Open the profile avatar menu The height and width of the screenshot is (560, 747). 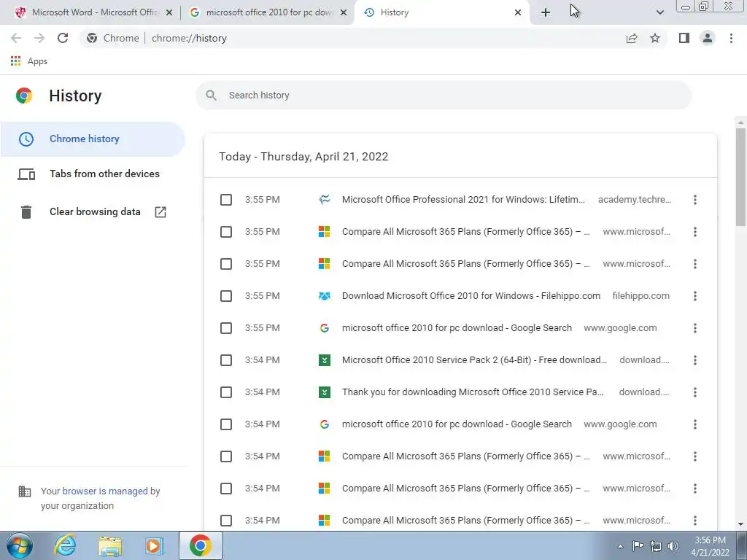click(708, 38)
